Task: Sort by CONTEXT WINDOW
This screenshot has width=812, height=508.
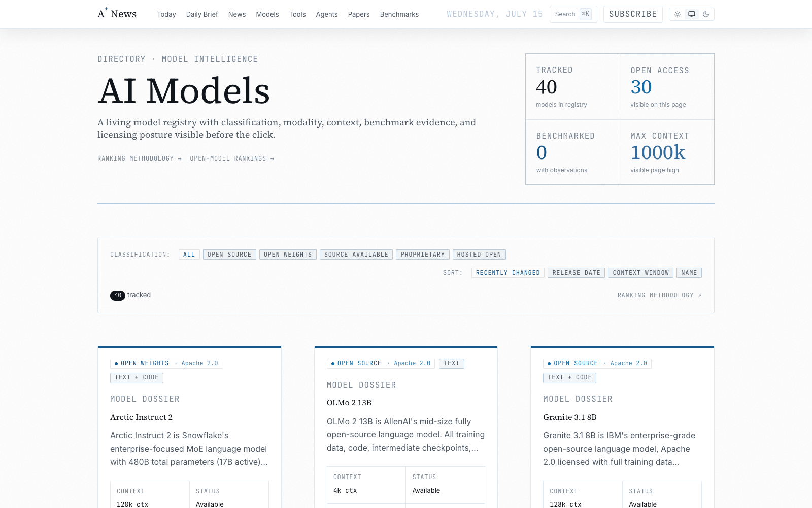Action: pyautogui.click(x=641, y=273)
